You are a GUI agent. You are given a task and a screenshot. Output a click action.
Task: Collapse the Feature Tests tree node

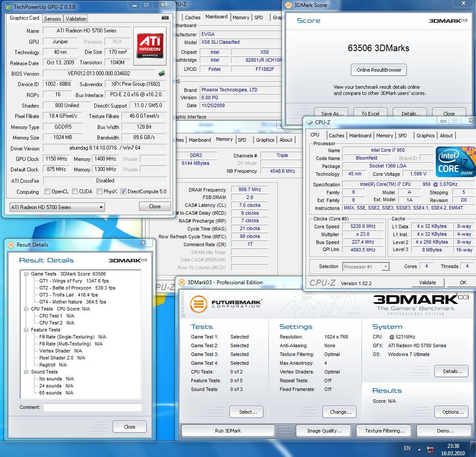[x=26, y=330]
